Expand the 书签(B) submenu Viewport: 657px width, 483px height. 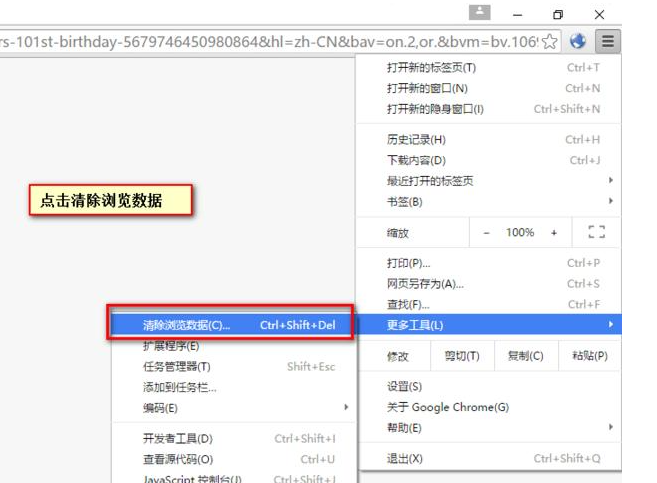click(x=489, y=202)
